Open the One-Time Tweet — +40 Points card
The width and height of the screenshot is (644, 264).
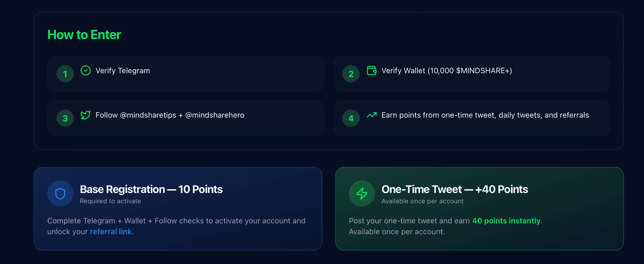[x=480, y=208]
